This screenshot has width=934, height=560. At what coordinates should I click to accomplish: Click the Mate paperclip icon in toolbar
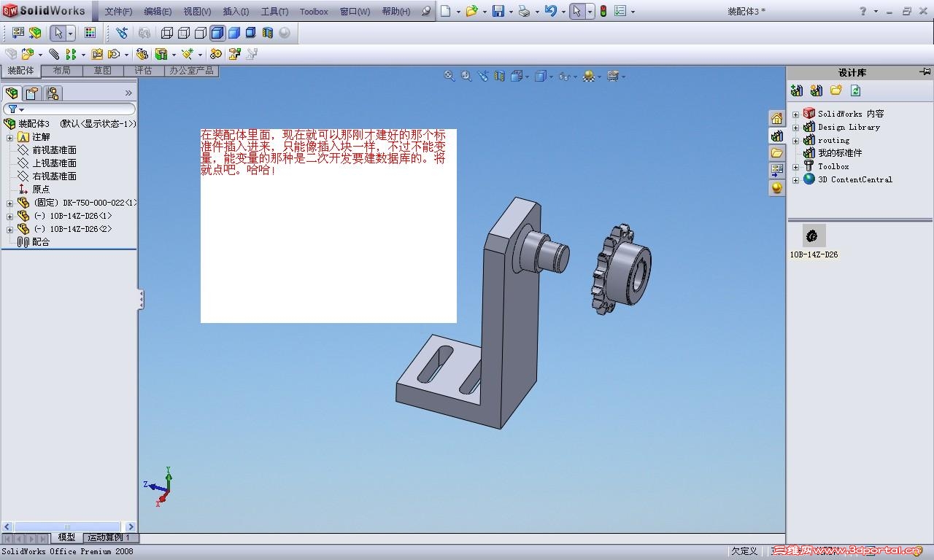click(x=54, y=54)
